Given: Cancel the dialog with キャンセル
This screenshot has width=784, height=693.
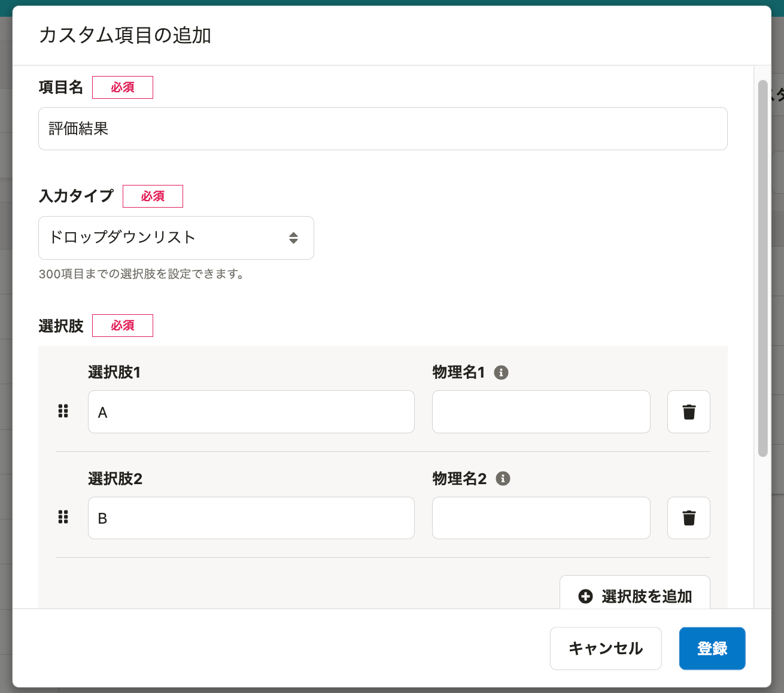Looking at the screenshot, I should click(606, 648).
